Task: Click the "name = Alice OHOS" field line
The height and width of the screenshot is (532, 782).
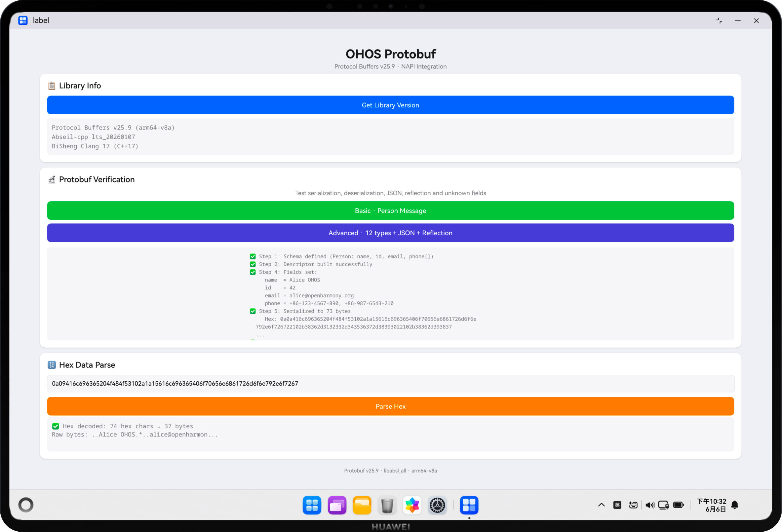Action: (292, 280)
